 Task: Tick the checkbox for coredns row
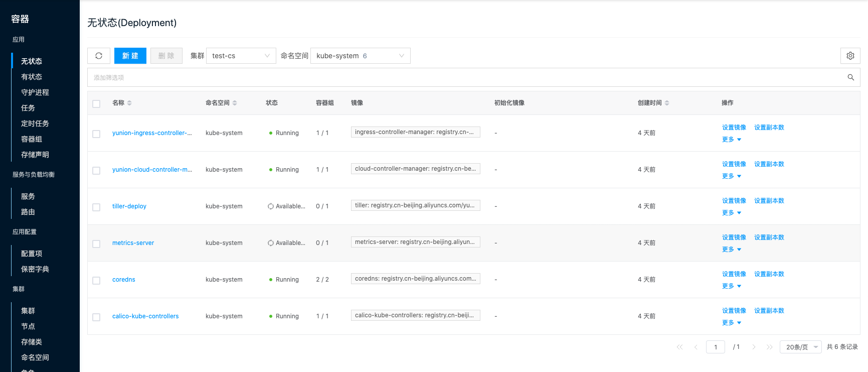click(x=96, y=280)
